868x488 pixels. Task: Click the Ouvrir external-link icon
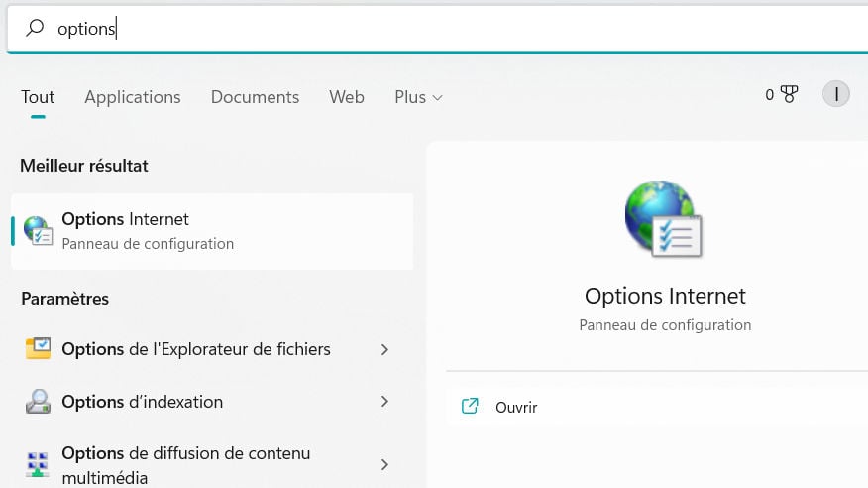471,407
